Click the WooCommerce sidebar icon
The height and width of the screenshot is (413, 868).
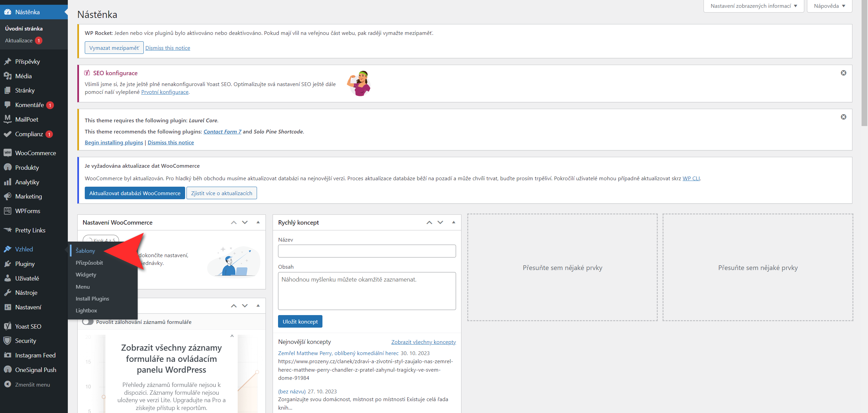[7, 153]
